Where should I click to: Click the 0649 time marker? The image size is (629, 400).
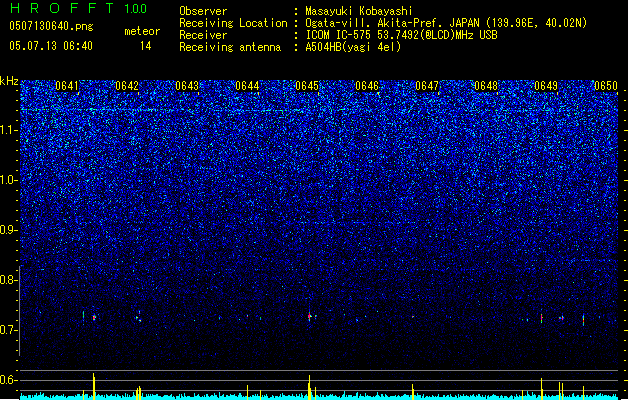tap(546, 86)
